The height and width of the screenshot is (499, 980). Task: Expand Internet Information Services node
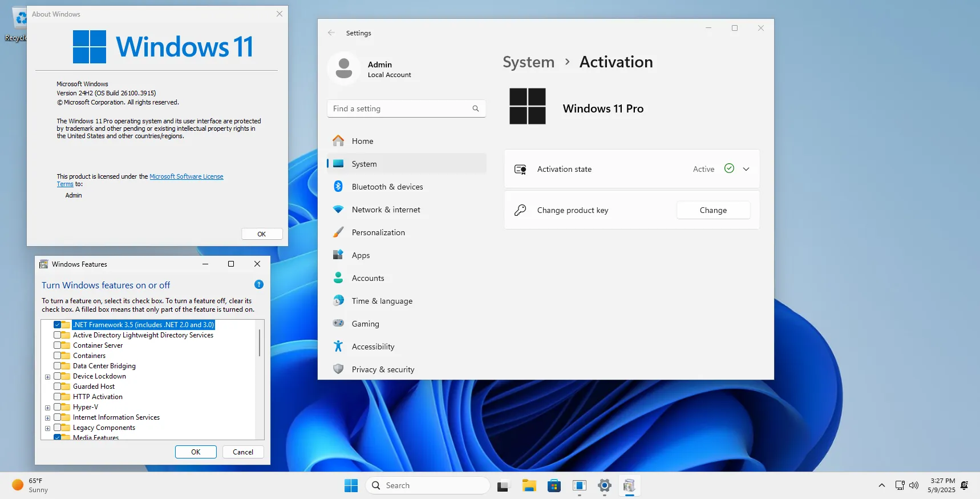[48, 418]
